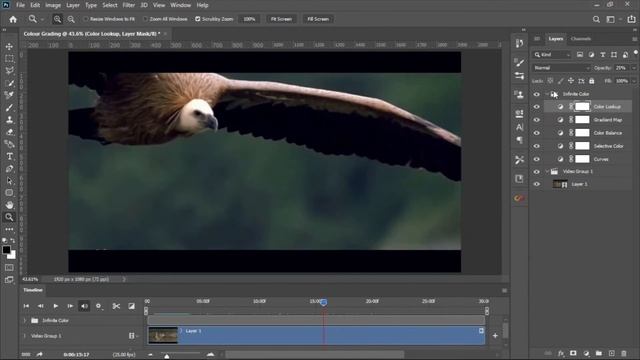
Task: Select the Eraser tool
Action: pyautogui.click(x=9, y=132)
